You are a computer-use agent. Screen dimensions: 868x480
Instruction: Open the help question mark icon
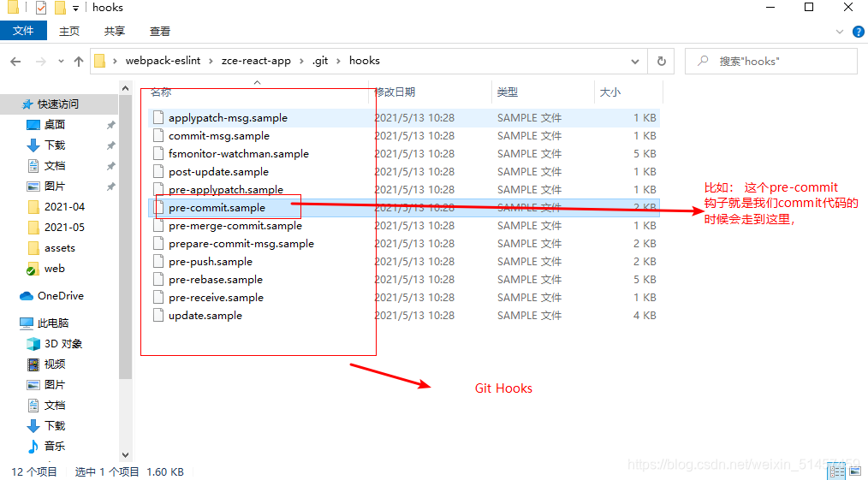(859, 32)
